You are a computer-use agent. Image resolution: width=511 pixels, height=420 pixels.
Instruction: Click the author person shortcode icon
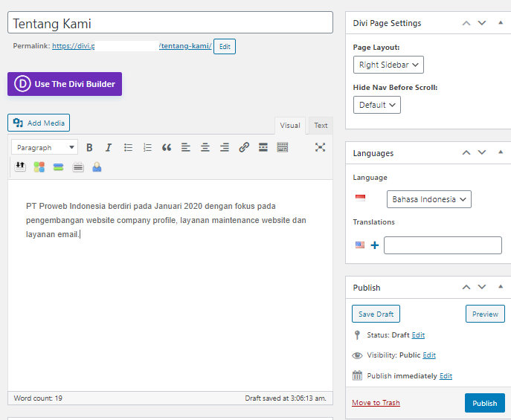click(97, 167)
